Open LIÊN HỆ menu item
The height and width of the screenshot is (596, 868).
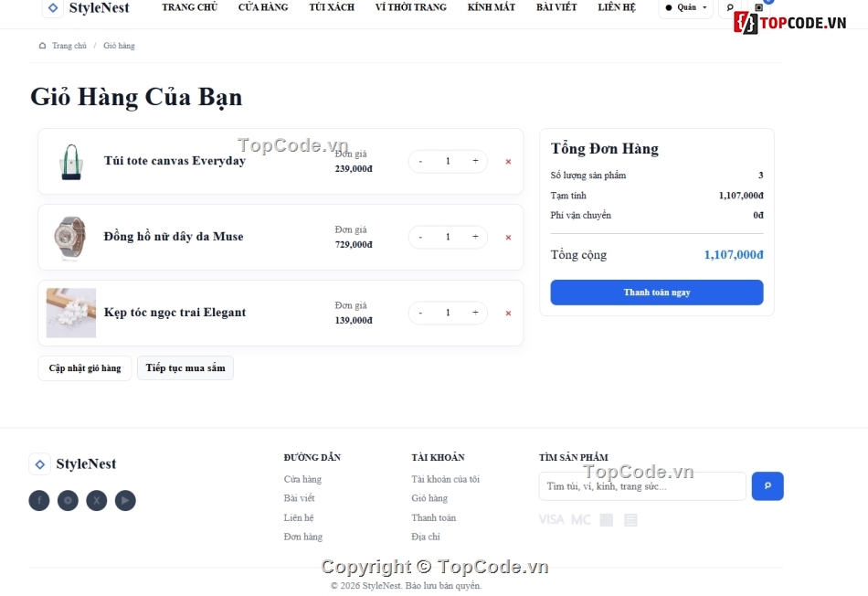click(617, 7)
